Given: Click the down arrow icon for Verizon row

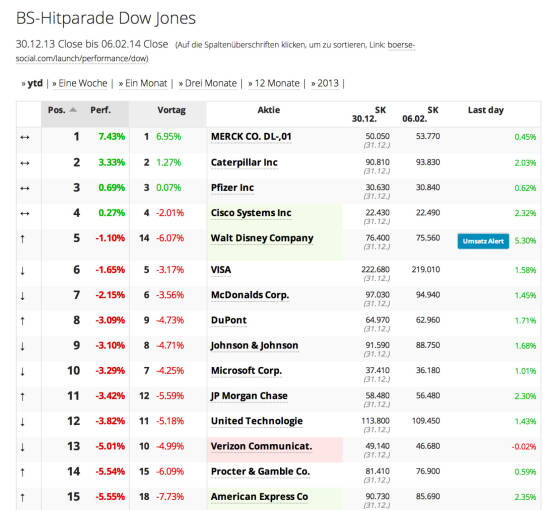Looking at the screenshot, I should pos(23,447).
